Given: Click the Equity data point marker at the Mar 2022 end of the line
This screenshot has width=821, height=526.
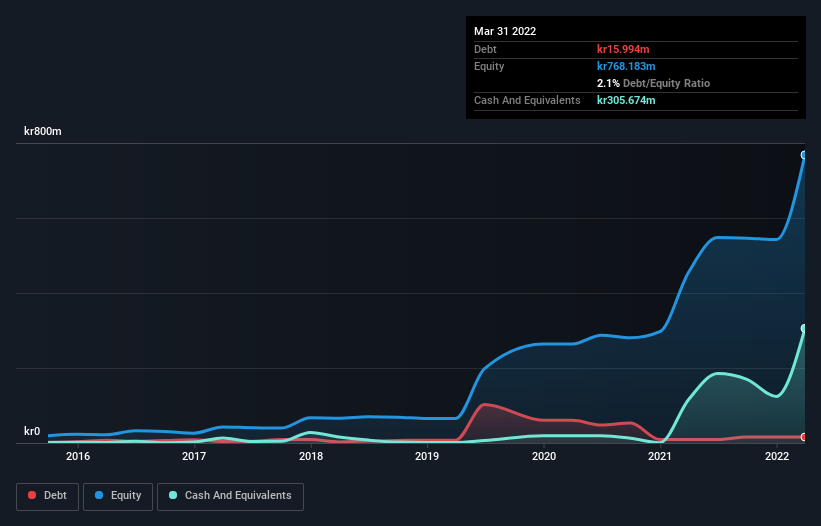Looking at the screenshot, I should 804,155.
